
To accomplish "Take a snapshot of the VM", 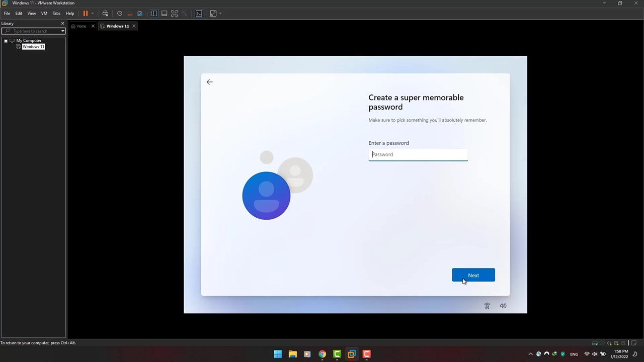I will pos(120,14).
